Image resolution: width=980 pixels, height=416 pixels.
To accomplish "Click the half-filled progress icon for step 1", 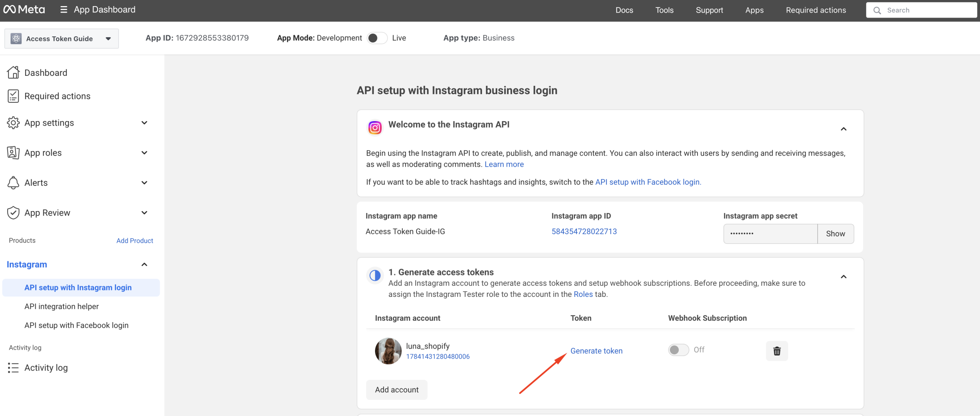I will pyautogui.click(x=375, y=275).
